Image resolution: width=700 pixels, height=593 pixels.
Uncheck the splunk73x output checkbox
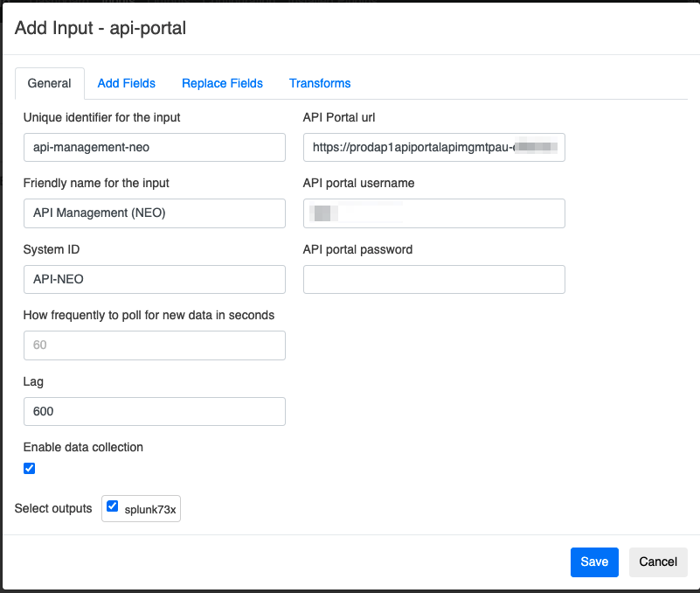coord(112,506)
